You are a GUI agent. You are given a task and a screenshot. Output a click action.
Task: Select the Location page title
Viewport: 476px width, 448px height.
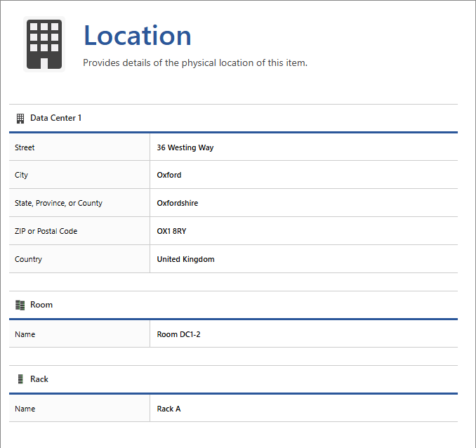click(x=137, y=36)
